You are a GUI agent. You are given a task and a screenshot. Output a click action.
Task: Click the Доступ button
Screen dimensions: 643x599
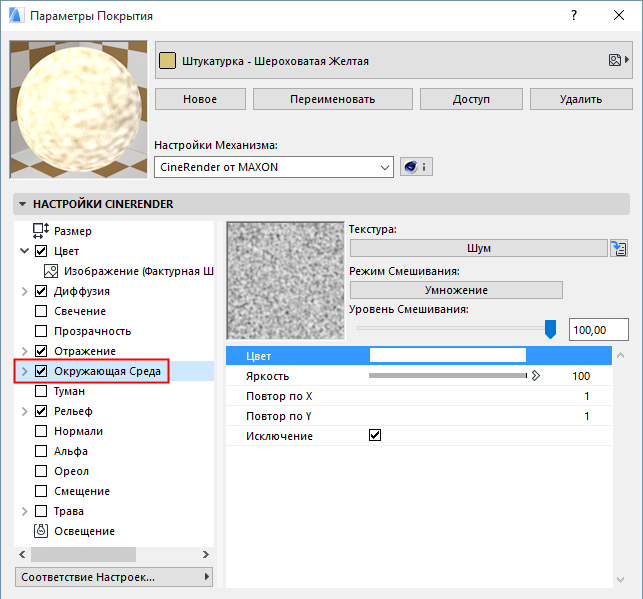471,99
